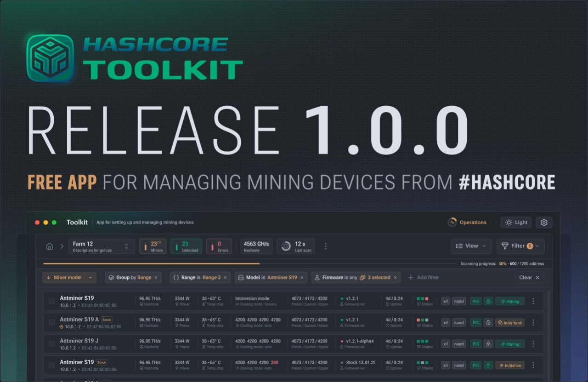Click nand tag in Antminer S19 J row

pos(459,344)
